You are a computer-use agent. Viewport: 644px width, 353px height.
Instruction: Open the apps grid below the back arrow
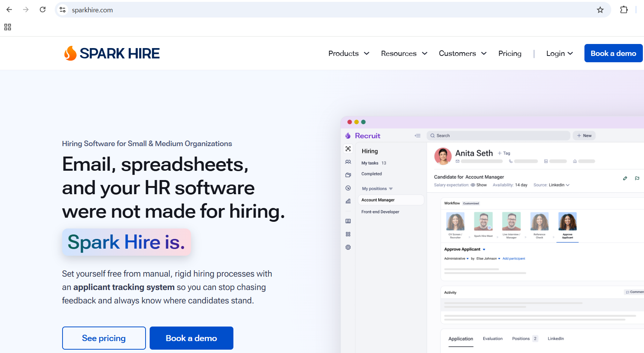pyautogui.click(x=7, y=27)
